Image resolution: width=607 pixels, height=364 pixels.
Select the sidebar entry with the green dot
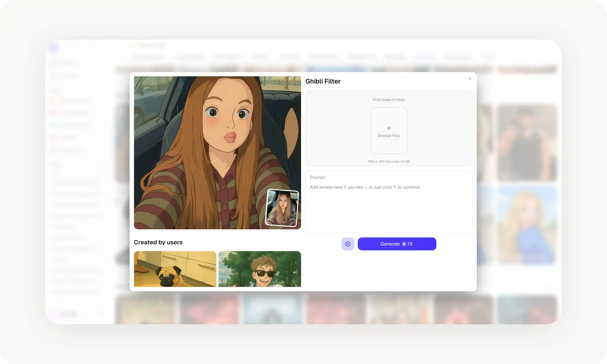pos(70,125)
